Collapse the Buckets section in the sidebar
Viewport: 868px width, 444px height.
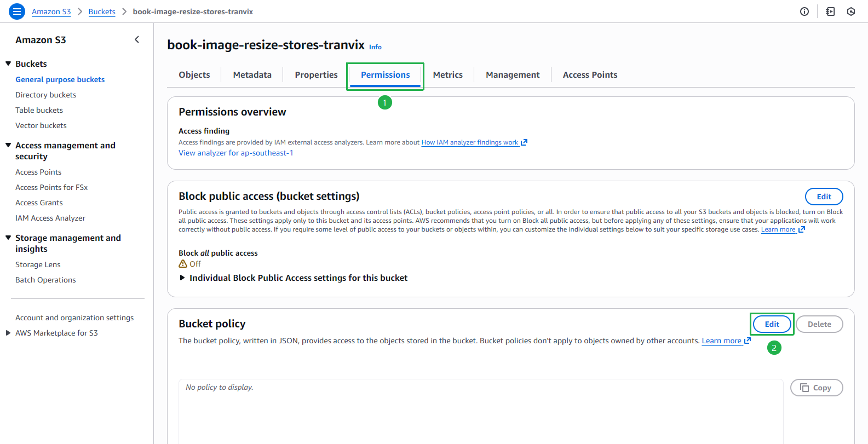pyautogui.click(x=8, y=64)
